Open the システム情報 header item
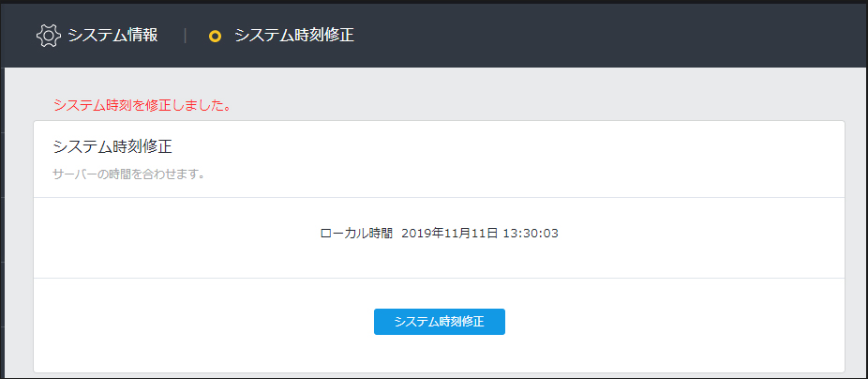The width and height of the screenshot is (868, 379). [112, 36]
